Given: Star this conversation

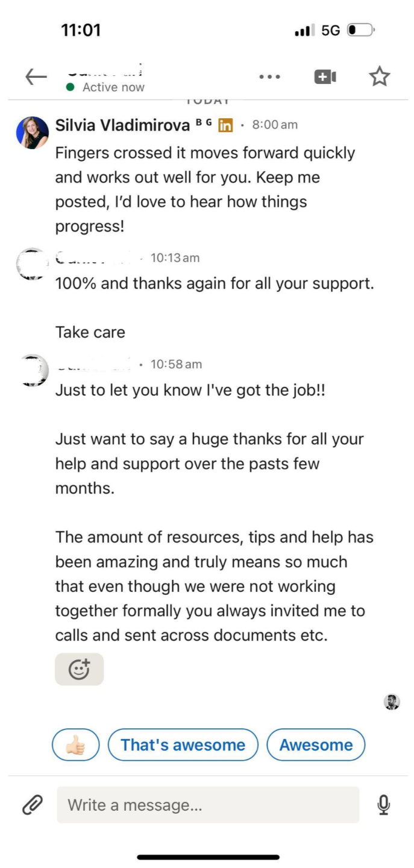Looking at the screenshot, I should click(x=379, y=77).
